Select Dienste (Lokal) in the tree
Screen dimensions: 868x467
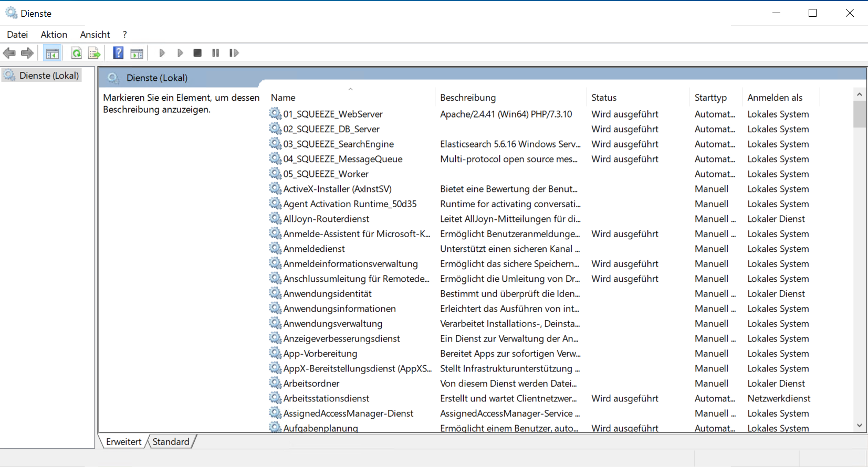[49, 76]
